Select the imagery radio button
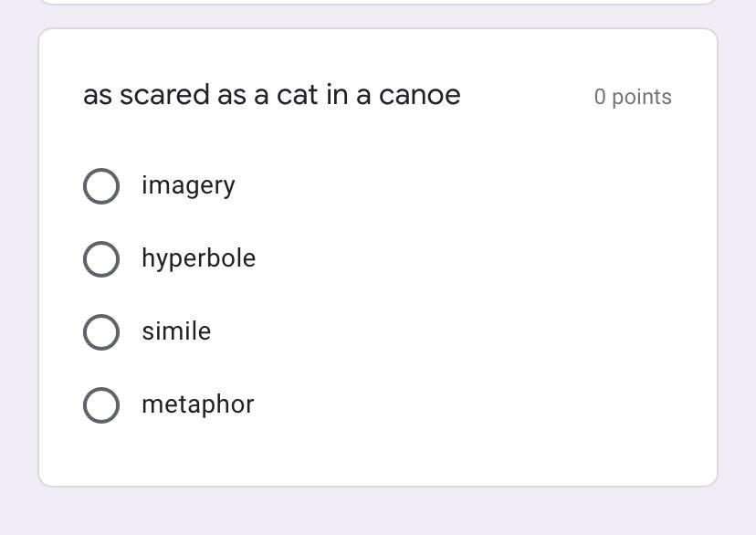 click(x=101, y=186)
